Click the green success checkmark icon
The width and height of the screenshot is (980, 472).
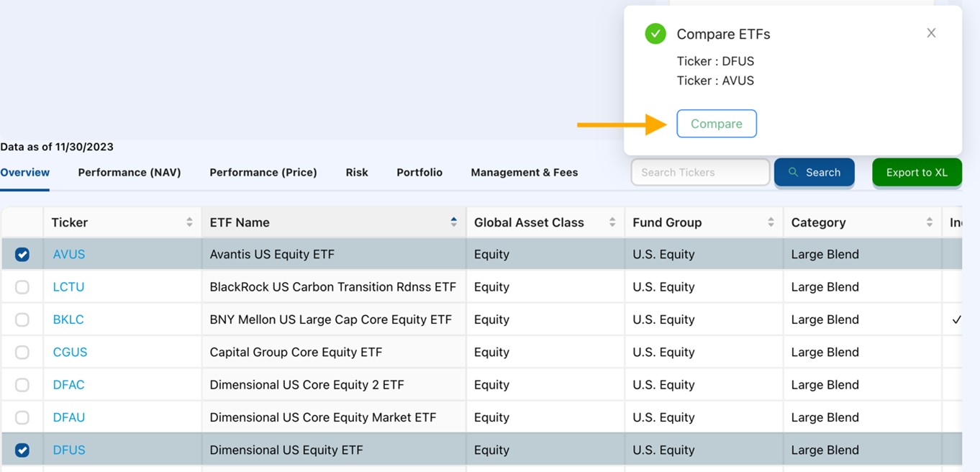[x=655, y=34]
